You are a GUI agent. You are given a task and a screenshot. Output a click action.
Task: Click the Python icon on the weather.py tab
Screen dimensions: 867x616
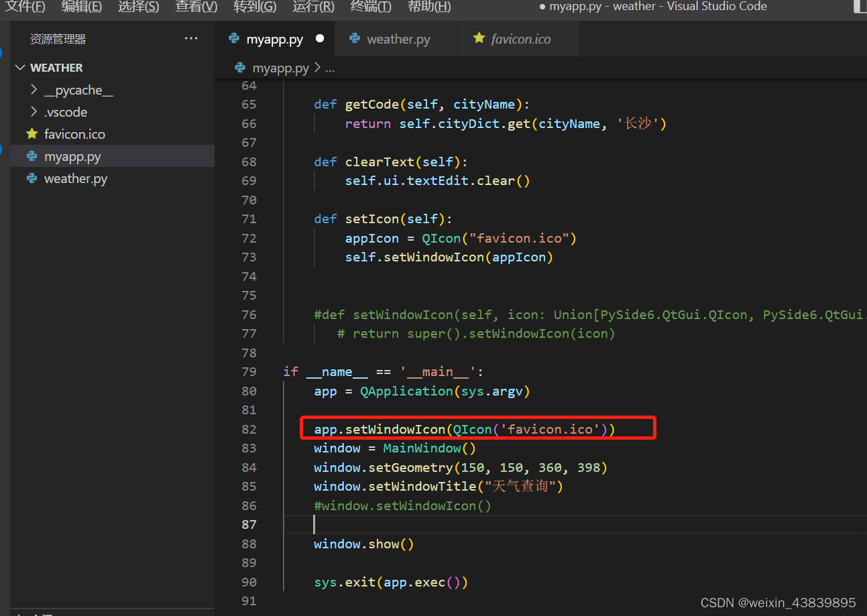click(x=355, y=39)
